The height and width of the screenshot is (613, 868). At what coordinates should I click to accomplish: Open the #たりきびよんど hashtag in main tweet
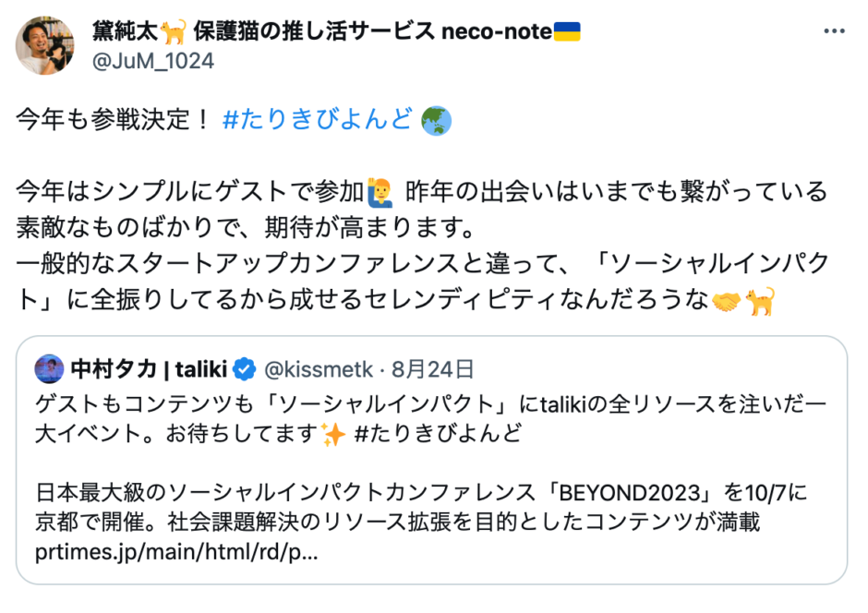click(x=317, y=120)
